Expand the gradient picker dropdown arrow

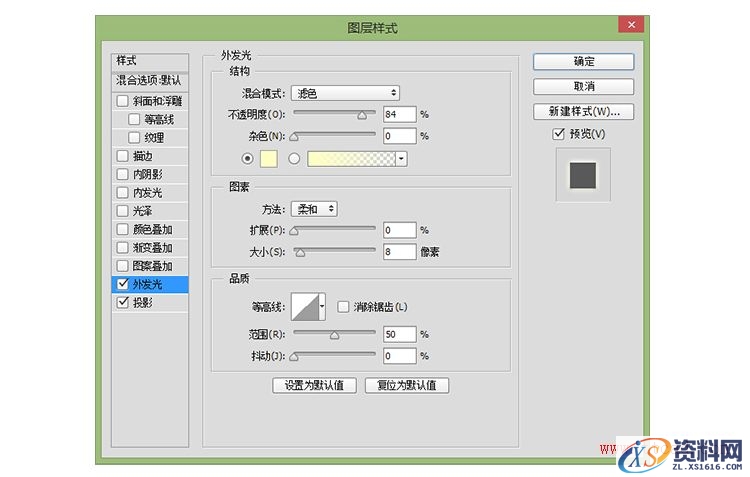pyautogui.click(x=401, y=159)
